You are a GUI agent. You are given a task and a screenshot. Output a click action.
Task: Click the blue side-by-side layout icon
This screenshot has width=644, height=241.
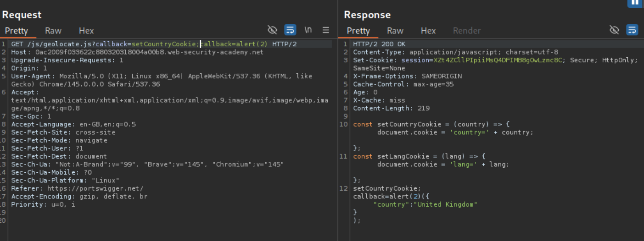tap(634, 3)
